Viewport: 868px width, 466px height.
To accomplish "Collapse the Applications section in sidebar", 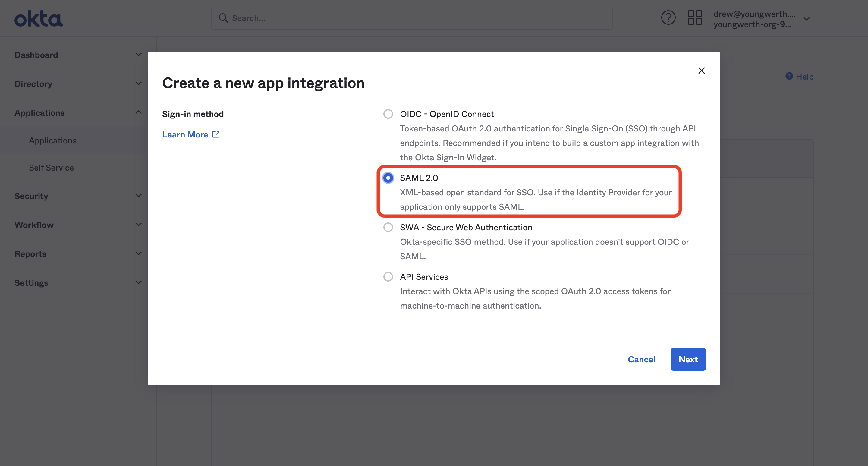I will click(139, 112).
